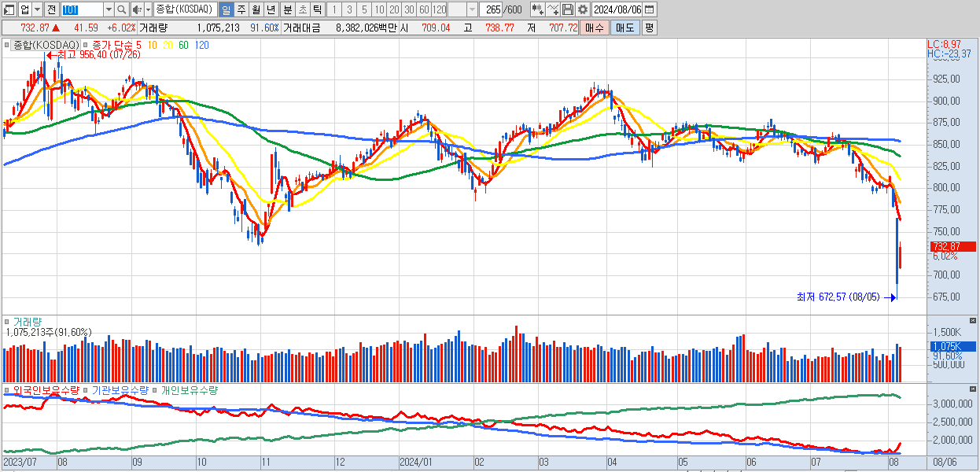Choose the 5 interval button
Viewport: 980px width, 472px height.
click(364, 9)
